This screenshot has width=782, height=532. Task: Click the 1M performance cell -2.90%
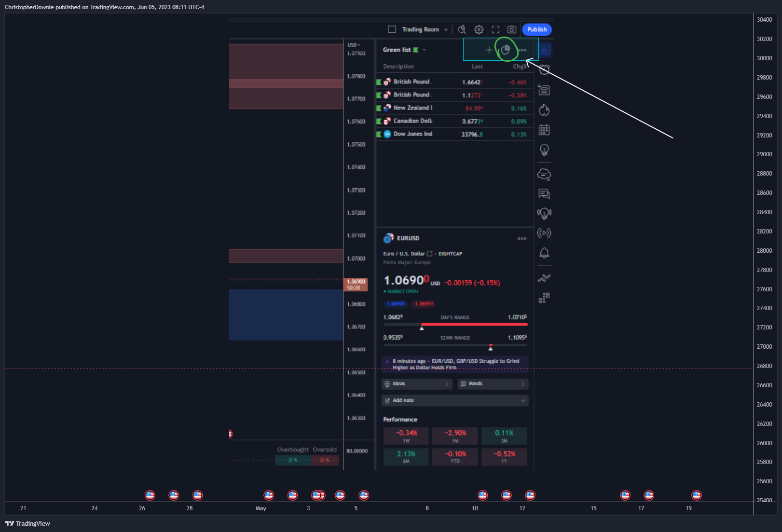click(455, 436)
